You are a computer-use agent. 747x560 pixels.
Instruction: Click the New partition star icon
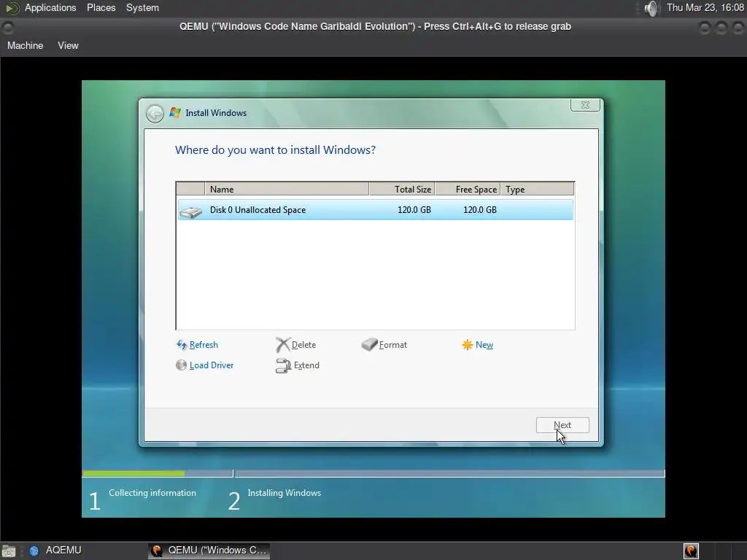[468, 345]
